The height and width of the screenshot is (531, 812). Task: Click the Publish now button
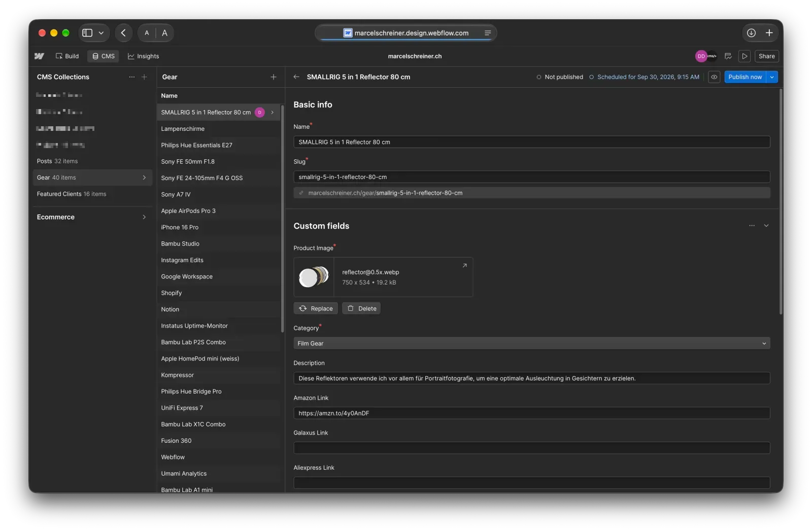(x=745, y=77)
